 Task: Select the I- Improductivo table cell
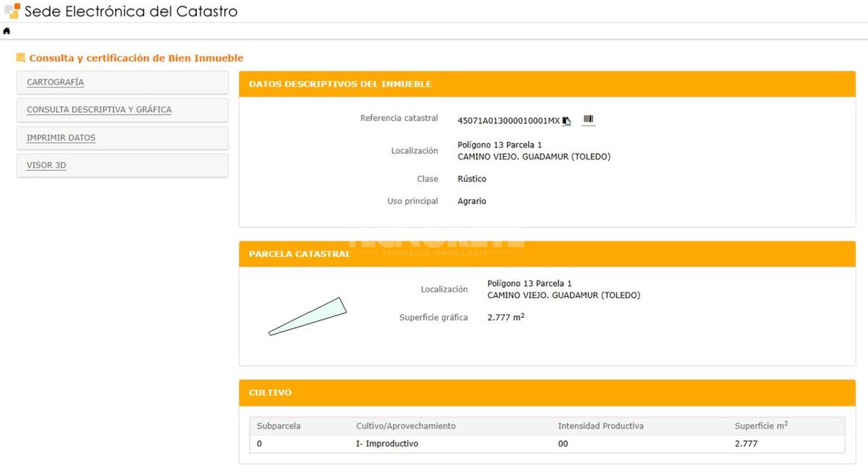pos(387,444)
